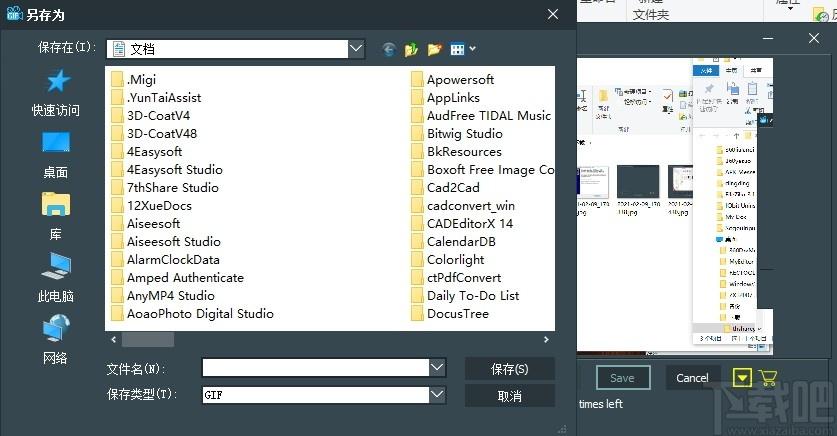Close the 另存为 Save As dialog
This screenshot has height=436, width=837.
553,14
